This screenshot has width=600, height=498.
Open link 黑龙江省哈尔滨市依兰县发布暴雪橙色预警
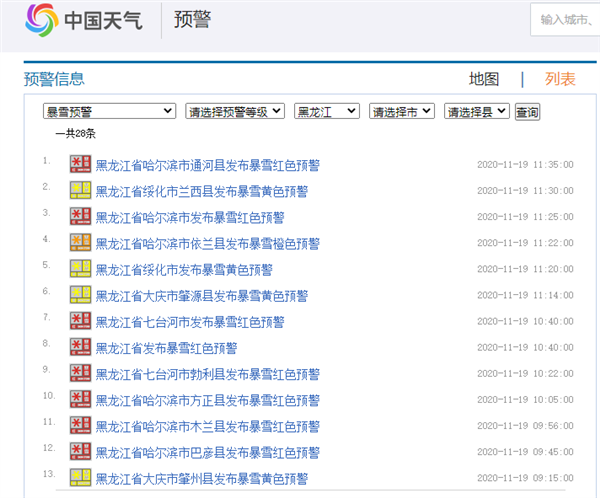pyautogui.click(x=207, y=243)
